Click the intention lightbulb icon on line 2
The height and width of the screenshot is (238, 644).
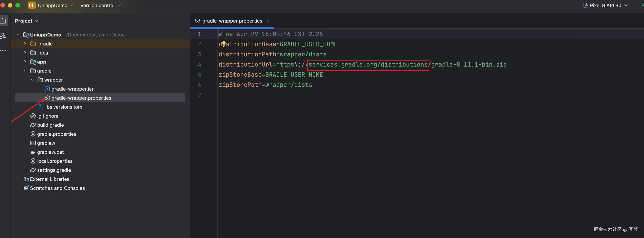click(x=224, y=44)
